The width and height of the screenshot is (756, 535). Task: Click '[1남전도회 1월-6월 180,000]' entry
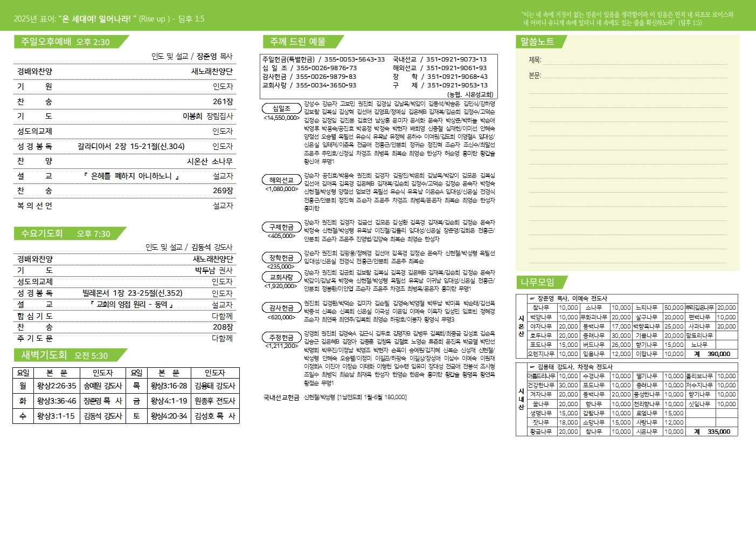[372, 397]
